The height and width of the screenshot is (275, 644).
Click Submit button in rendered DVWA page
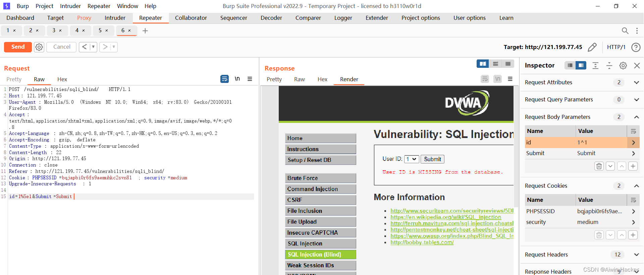click(432, 159)
